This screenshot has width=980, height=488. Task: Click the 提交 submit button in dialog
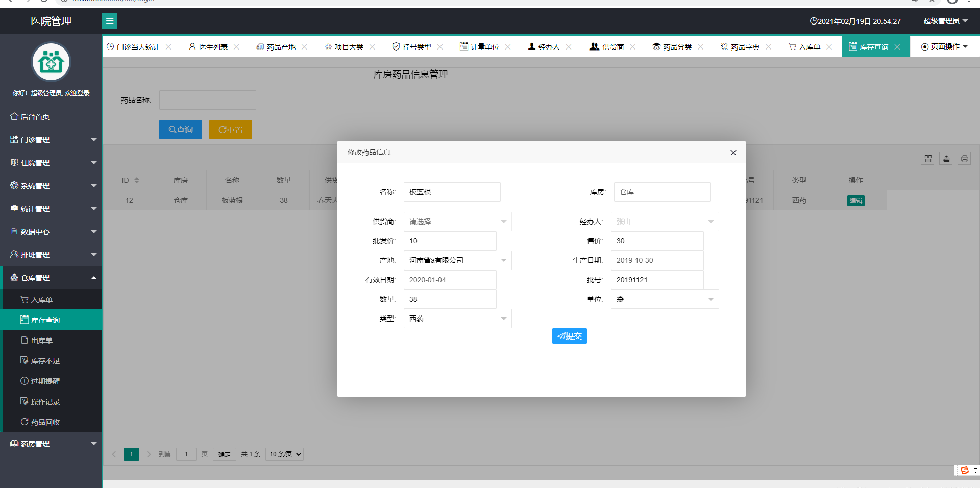pyautogui.click(x=569, y=336)
